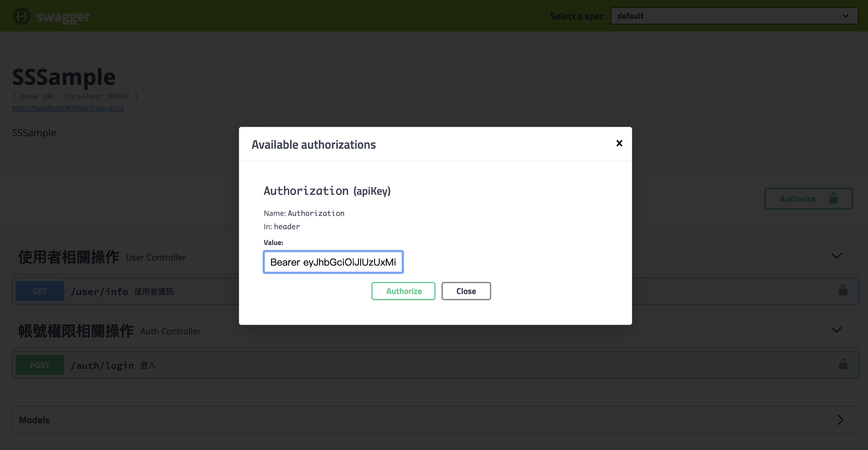
Task: Open the api-docs localhost link
Action: point(68,108)
